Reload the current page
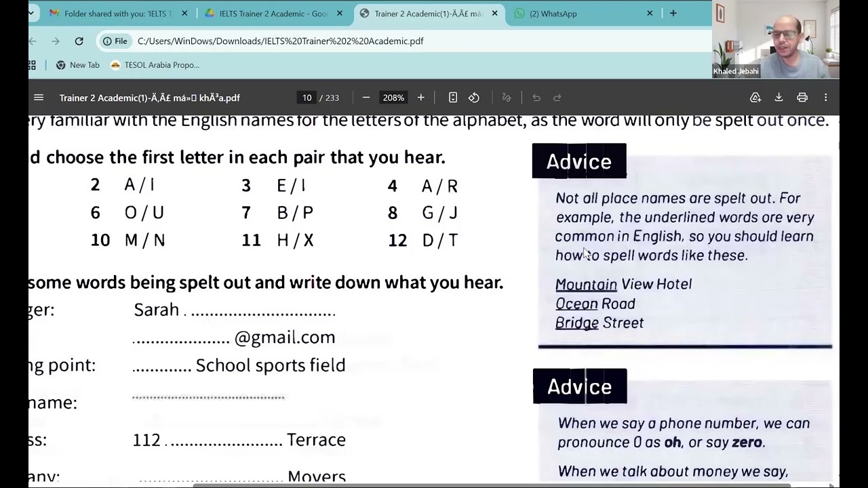Image resolution: width=868 pixels, height=488 pixels. (x=79, y=41)
